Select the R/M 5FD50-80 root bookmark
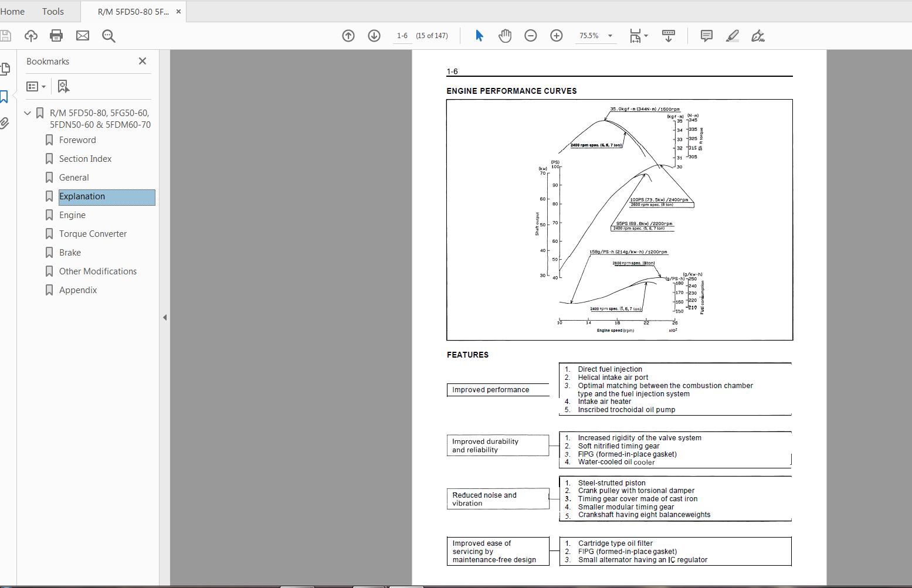 [x=100, y=118]
